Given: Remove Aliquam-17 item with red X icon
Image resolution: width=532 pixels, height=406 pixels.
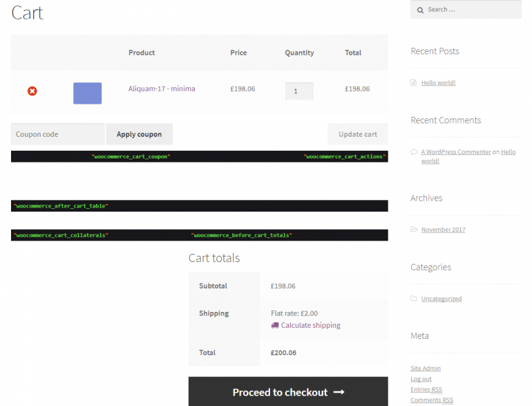Looking at the screenshot, I should [32, 91].
